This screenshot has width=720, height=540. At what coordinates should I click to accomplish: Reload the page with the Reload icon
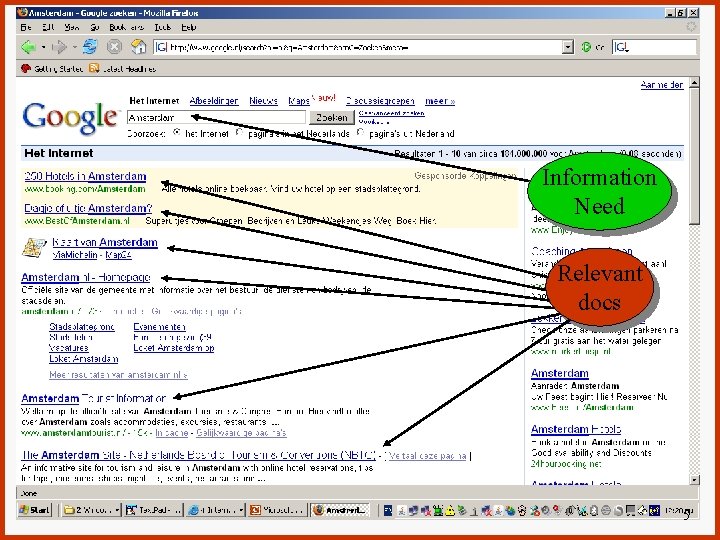coord(90,46)
